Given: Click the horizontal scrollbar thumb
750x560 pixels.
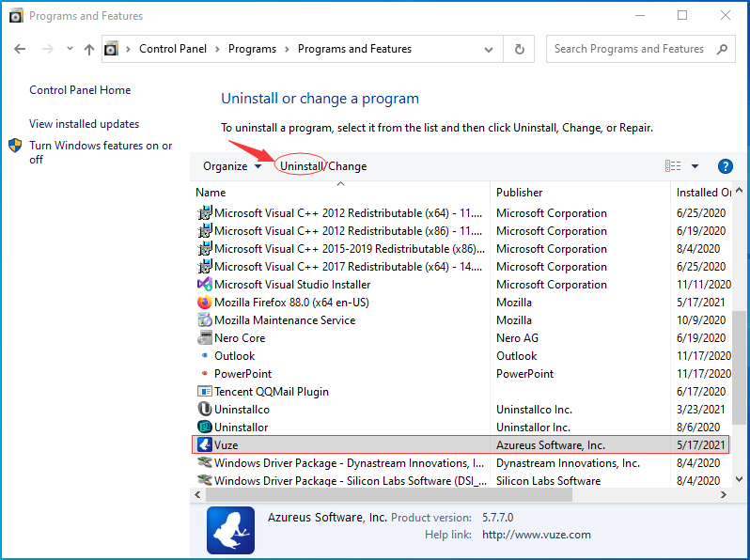Looking at the screenshot, I should point(389,495).
